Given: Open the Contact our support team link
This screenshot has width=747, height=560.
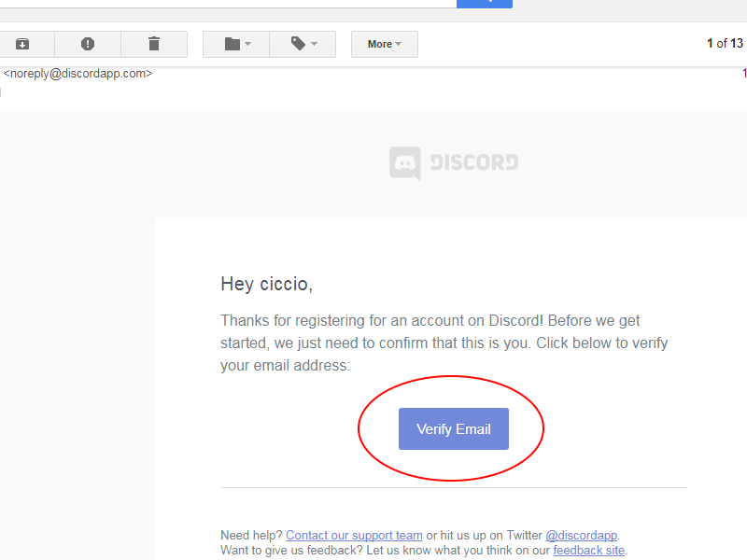Looking at the screenshot, I should pyautogui.click(x=354, y=535).
